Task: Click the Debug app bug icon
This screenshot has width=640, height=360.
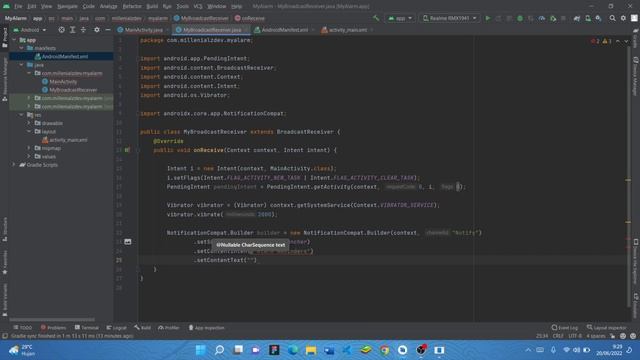Action: [520, 18]
